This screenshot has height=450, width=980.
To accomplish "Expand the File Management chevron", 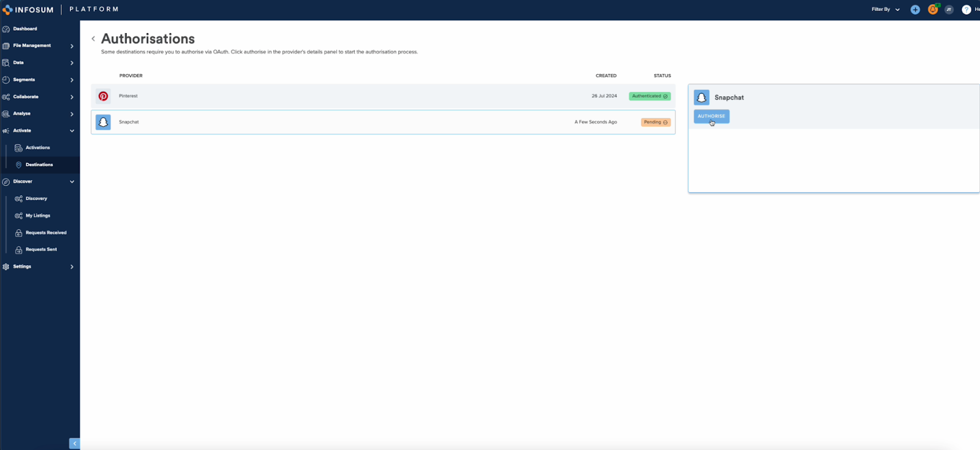I will pyautogui.click(x=72, y=46).
